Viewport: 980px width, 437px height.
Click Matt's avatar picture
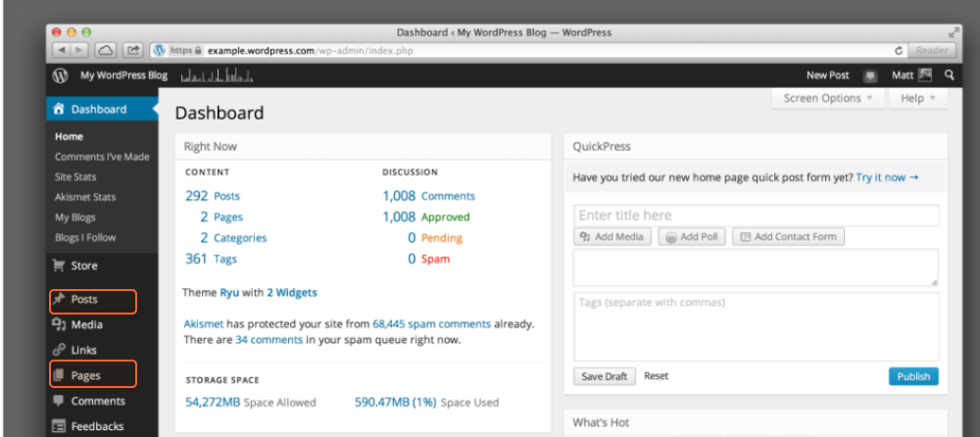click(925, 75)
